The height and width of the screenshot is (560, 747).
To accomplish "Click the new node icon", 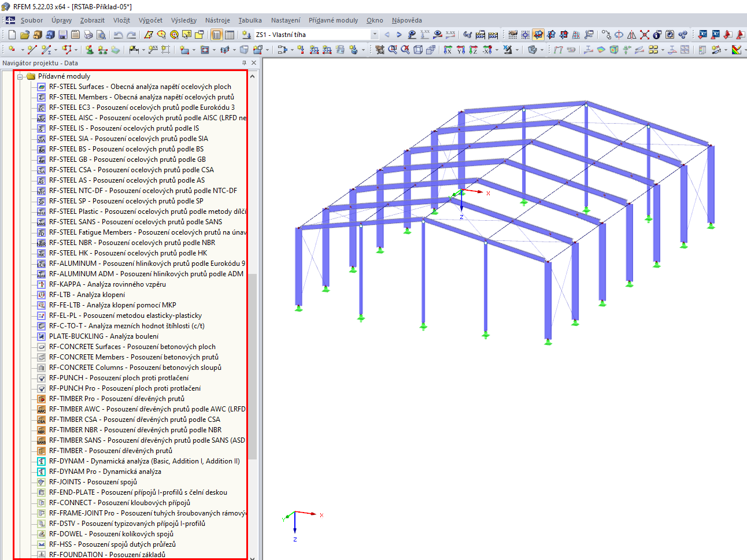I will pyautogui.click(x=12, y=50).
